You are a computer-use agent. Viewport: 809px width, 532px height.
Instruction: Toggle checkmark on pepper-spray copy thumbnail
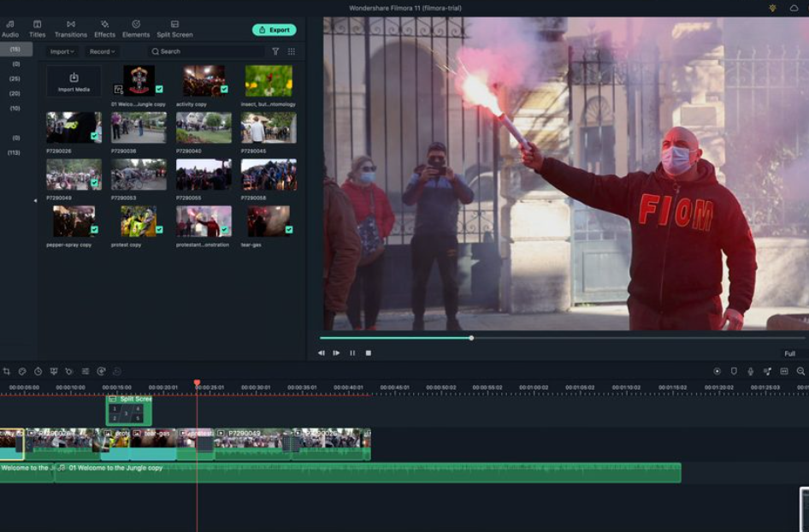point(94,229)
